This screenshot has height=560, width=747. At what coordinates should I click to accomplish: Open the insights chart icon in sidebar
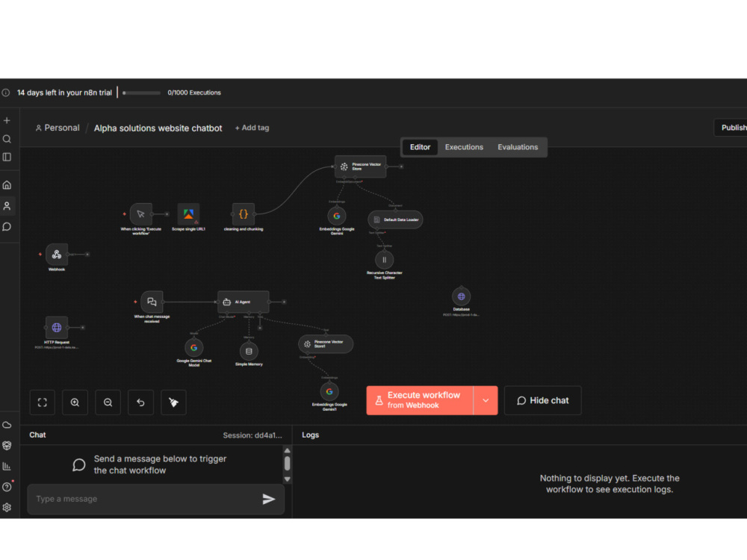pyautogui.click(x=7, y=466)
